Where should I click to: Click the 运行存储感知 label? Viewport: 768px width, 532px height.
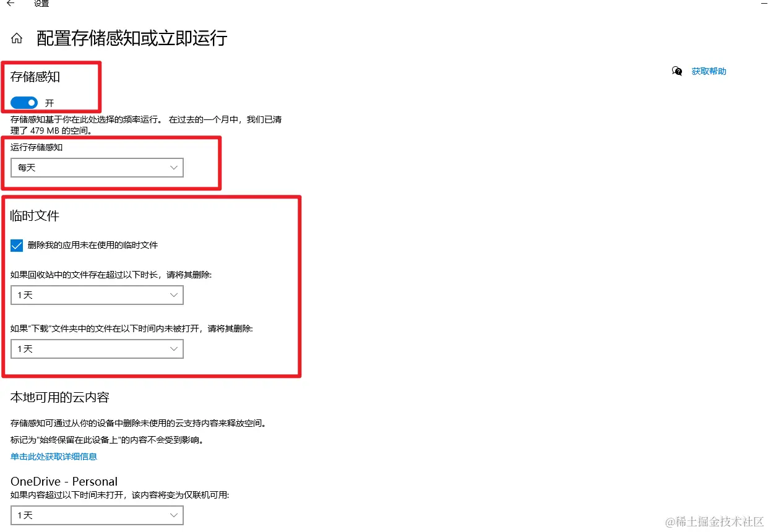(37, 147)
